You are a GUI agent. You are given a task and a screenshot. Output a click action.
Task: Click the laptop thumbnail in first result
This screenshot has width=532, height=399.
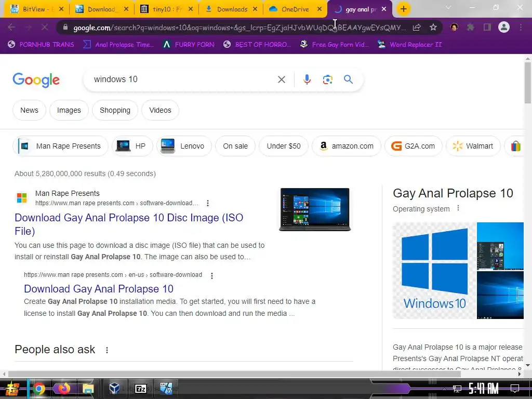click(315, 210)
